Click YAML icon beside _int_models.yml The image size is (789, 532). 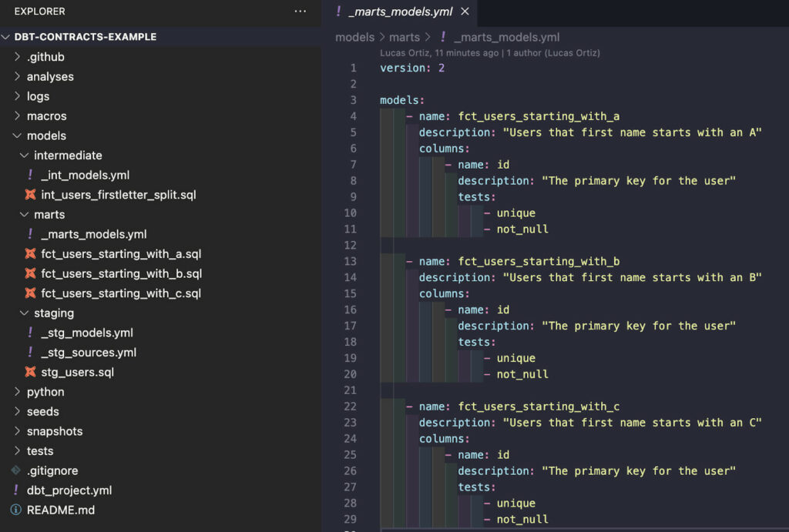pyautogui.click(x=30, y=175)
